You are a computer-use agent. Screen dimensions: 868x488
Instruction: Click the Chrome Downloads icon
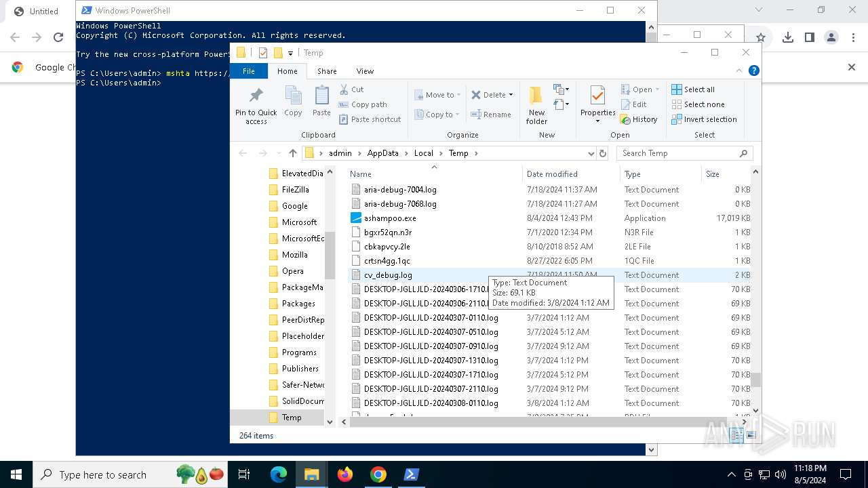[787, 38]
